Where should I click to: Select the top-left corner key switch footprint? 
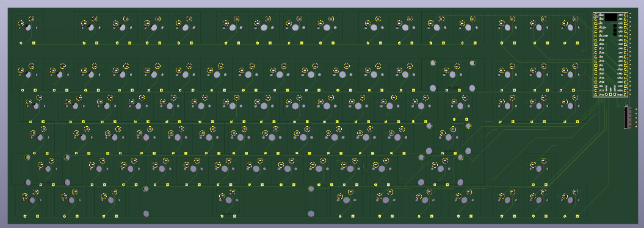(27, 27)
